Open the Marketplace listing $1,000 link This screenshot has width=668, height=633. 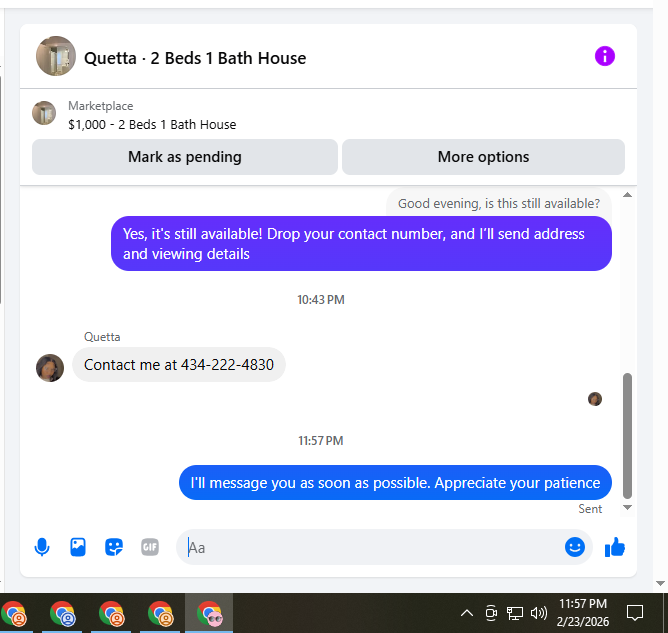point(152,124)
